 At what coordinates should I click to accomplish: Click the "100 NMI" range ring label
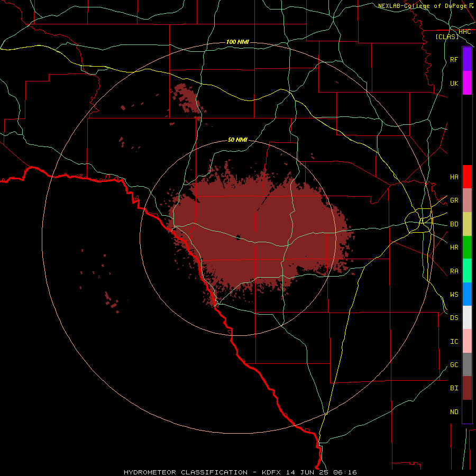[x=237, y=42]
